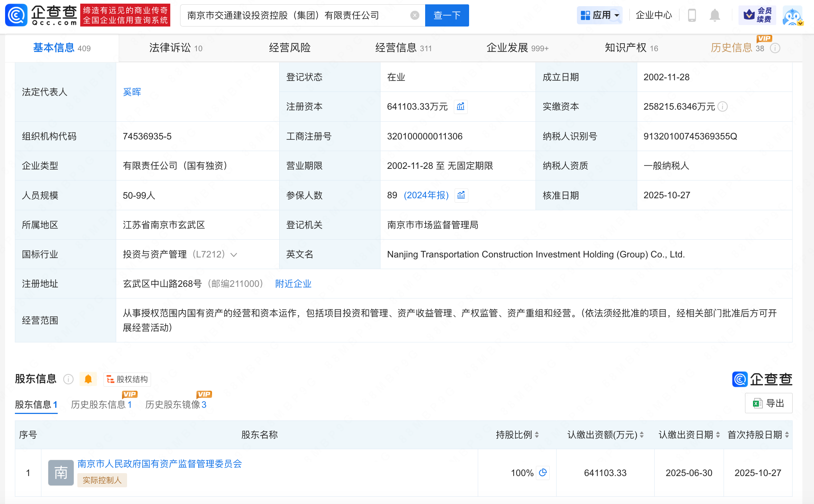Screen dimensions: 814x504
Task: Click the notification bell in header
Action: tap(715, 15)
